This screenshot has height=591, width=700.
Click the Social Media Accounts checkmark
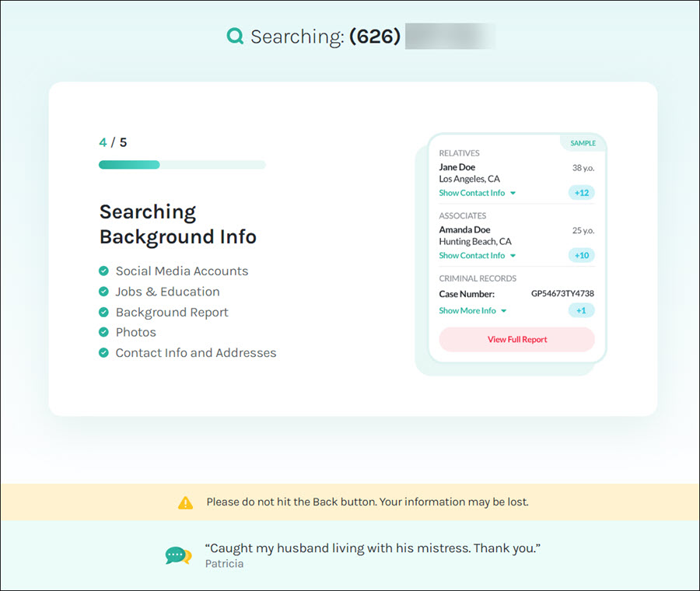103,271
